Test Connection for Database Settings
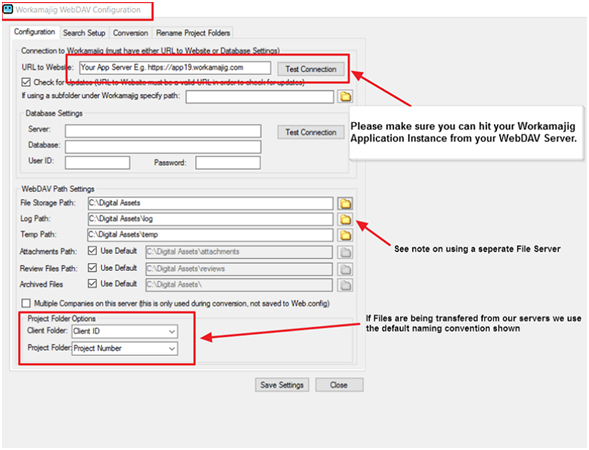Viewport: 589px width, 450px height. coord(311,132)
